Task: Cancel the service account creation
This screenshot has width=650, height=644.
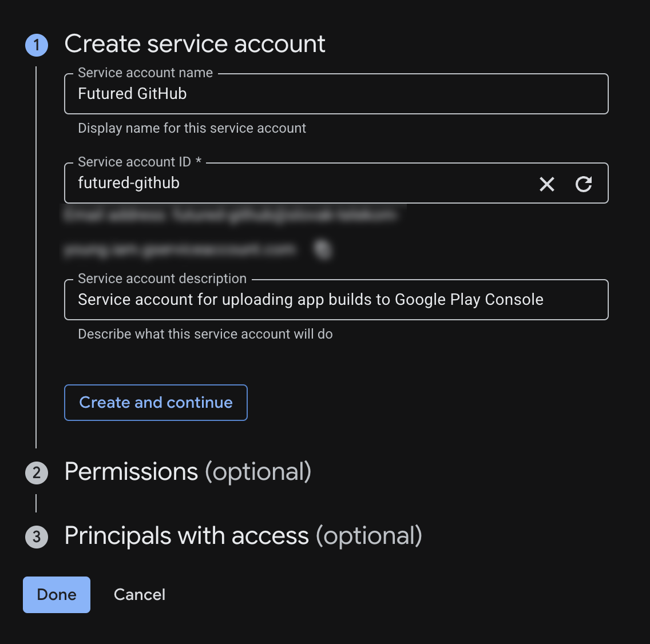Action: pyautogui.click(x=140, y=595)
